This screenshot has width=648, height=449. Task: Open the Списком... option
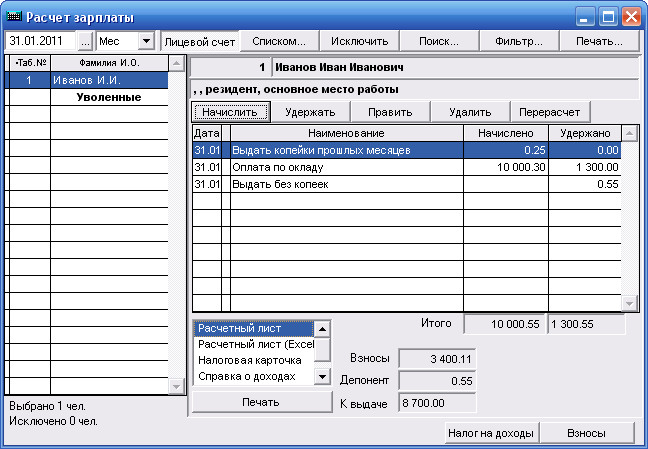(x=280, y=41)
